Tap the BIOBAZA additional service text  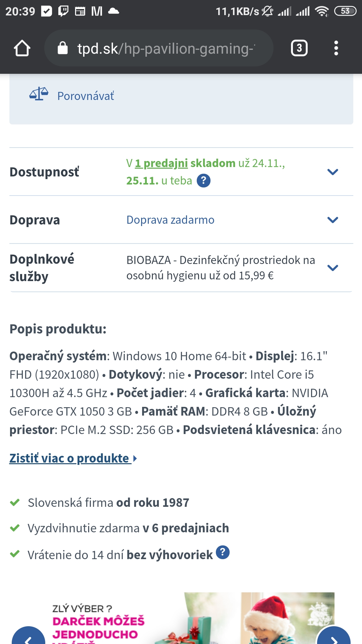tap(220, 268)
